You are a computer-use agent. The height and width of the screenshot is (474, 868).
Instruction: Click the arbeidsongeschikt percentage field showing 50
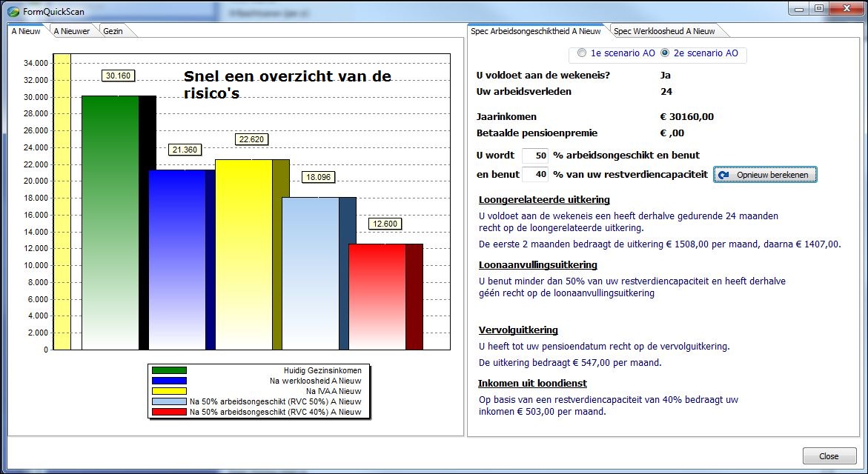[535, 156]
